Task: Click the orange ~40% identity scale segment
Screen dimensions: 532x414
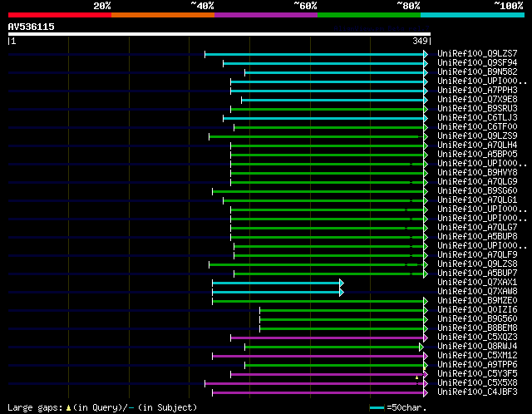Action: (163, 15)
